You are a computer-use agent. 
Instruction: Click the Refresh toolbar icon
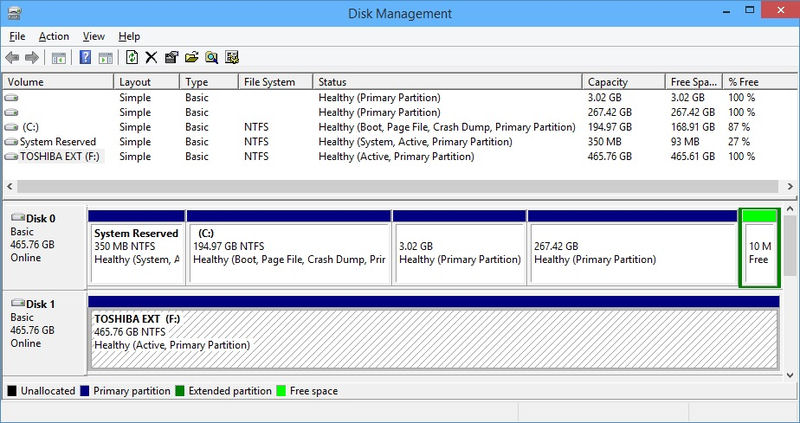pos(132,57)
